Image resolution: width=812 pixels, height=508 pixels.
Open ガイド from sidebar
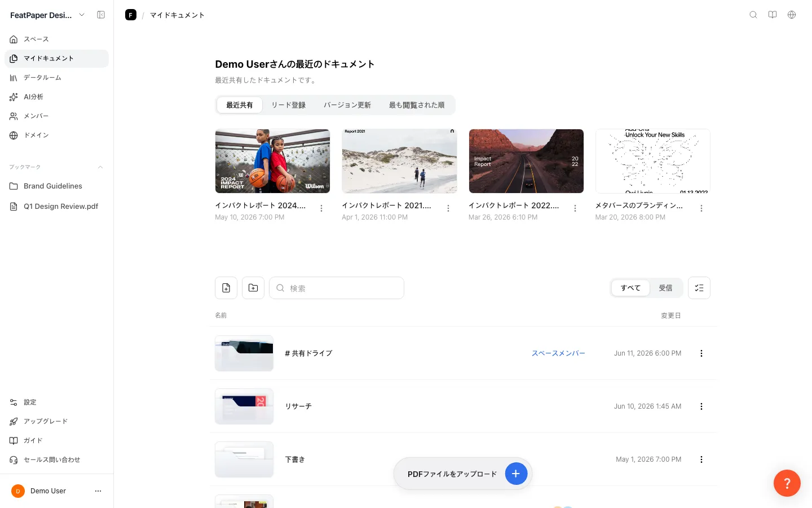click(x=56, y=441)
